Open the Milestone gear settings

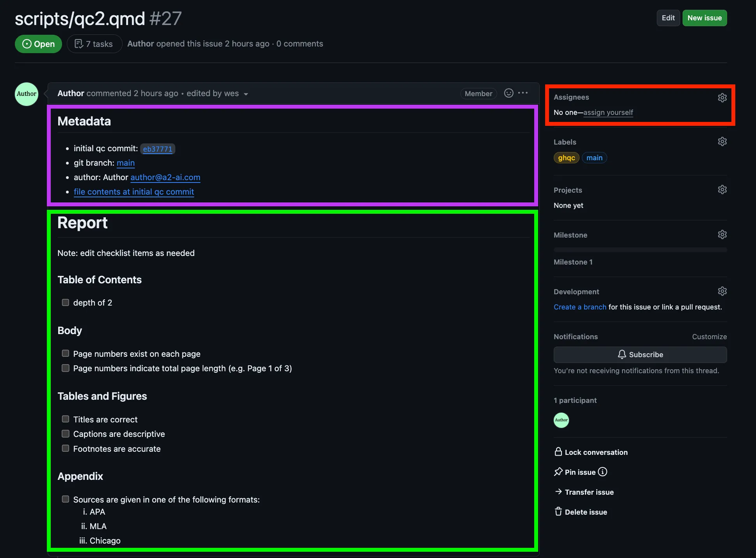click(722, 234)
